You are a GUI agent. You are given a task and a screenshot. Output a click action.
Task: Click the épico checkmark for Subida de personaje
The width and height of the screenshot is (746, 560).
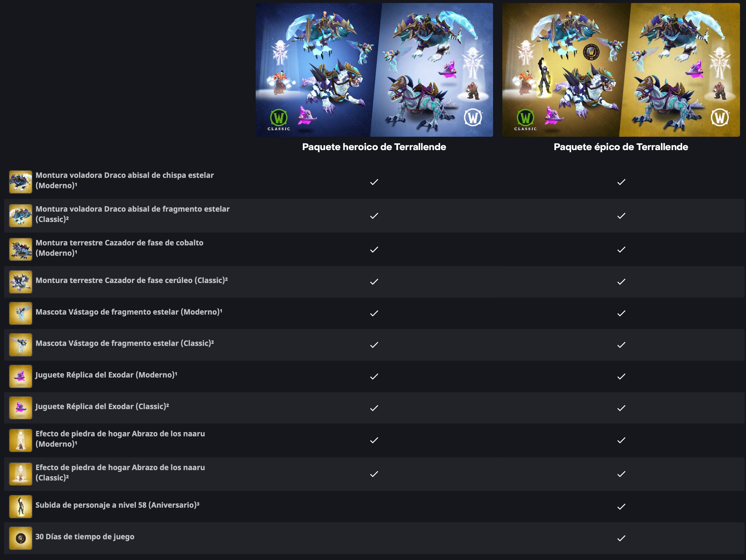click(621, 506)
